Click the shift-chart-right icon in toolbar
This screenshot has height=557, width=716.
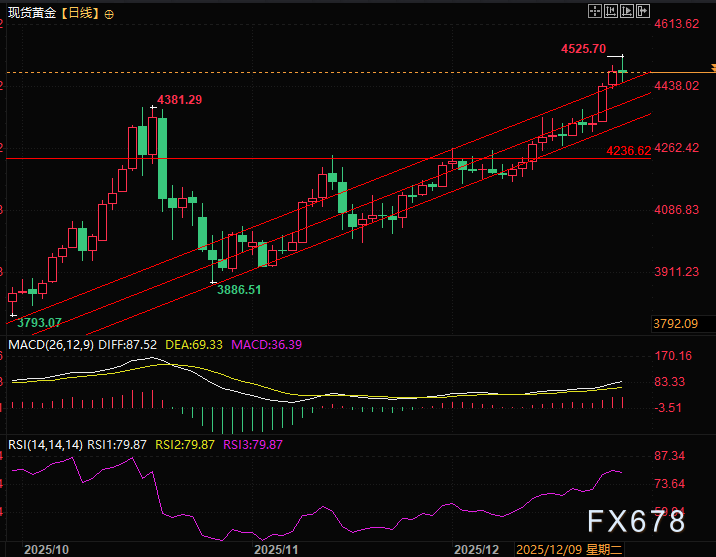[x=643, y=10]
